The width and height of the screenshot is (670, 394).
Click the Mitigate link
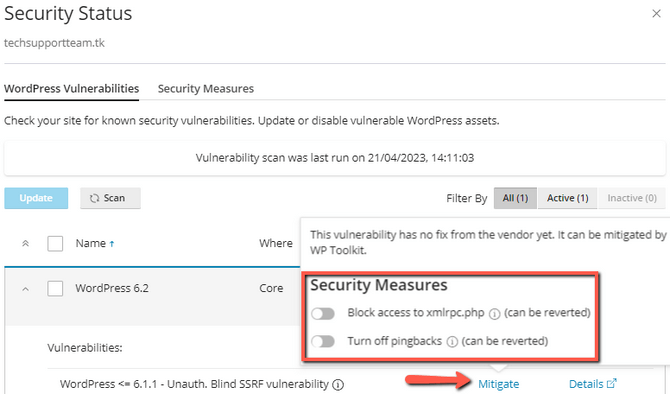coord(498,384)
